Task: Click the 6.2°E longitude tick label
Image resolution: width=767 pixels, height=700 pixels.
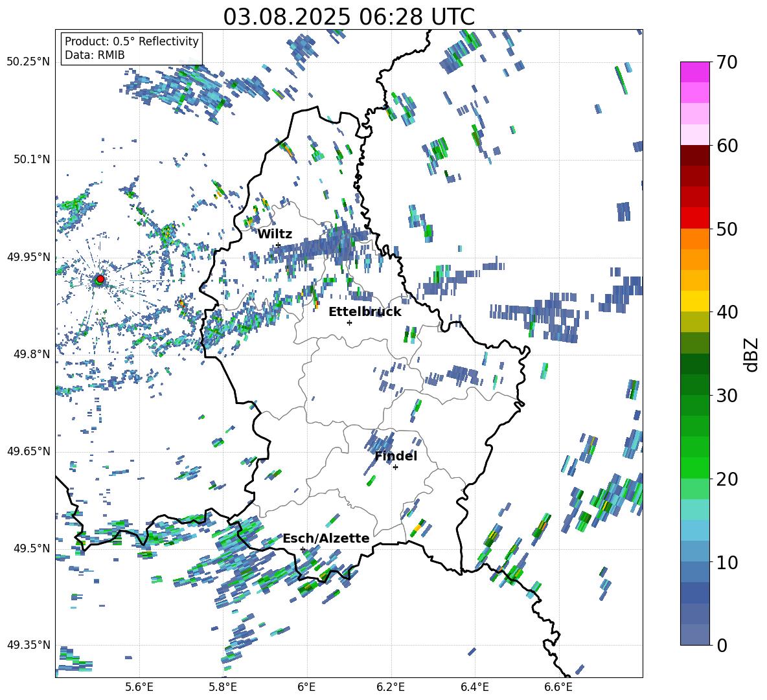Action: click(391, 687)
